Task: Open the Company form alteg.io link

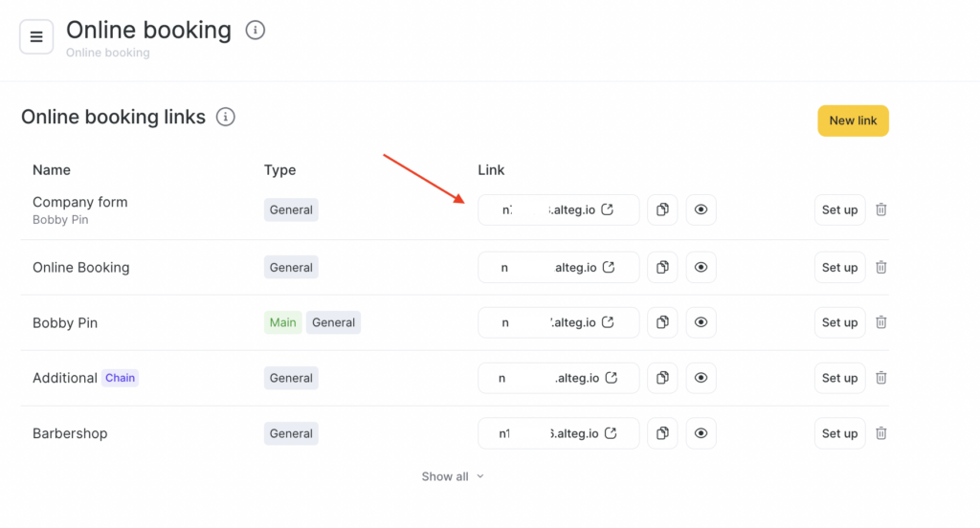Action: point(608,209)
